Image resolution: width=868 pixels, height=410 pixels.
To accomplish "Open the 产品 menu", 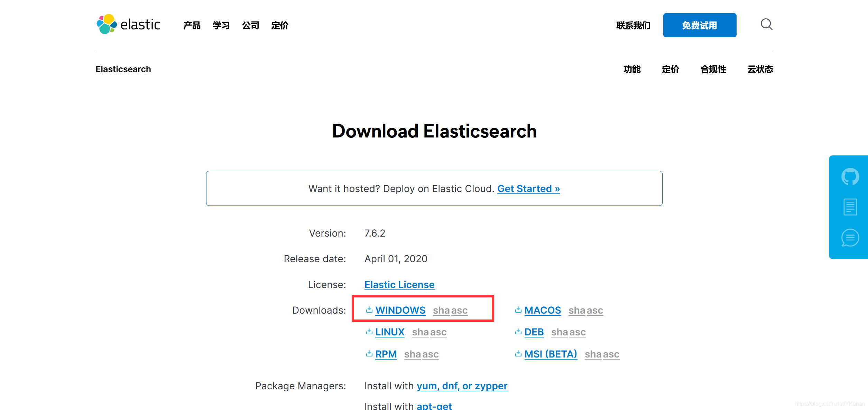I will 192,25.
